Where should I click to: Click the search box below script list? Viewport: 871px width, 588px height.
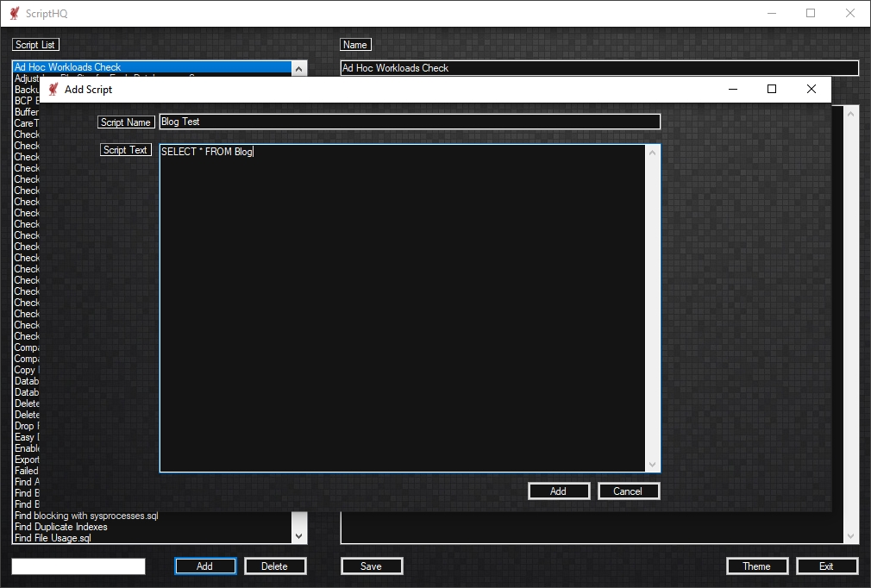[78, 566]
